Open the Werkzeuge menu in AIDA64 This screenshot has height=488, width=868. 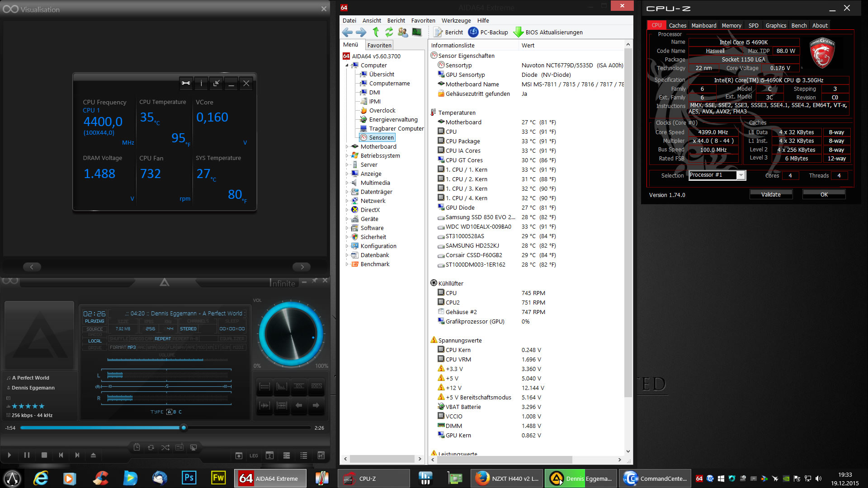point(456,20)
